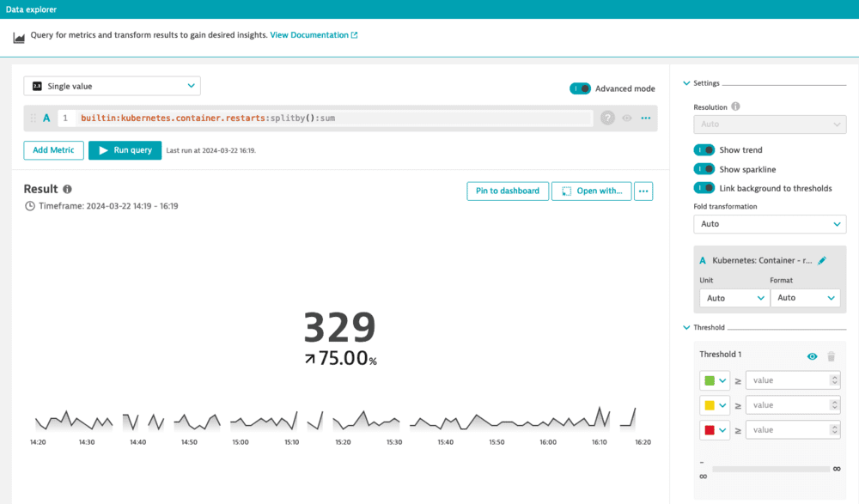
Task: Click the help icon on the query row
Action: coord(607,118)
